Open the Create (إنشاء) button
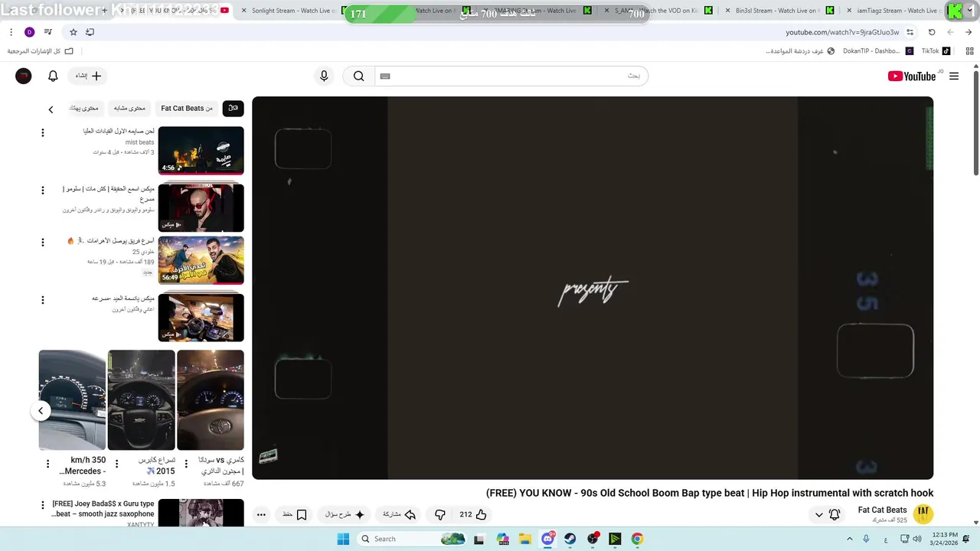The width and height of the screenshot is (980, 551). click(x=88, y=76)
